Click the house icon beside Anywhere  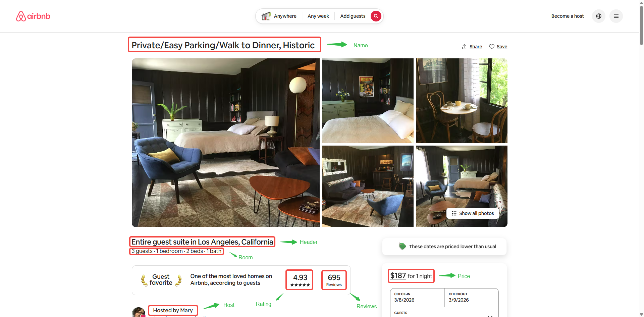click(x=266, y=16)
